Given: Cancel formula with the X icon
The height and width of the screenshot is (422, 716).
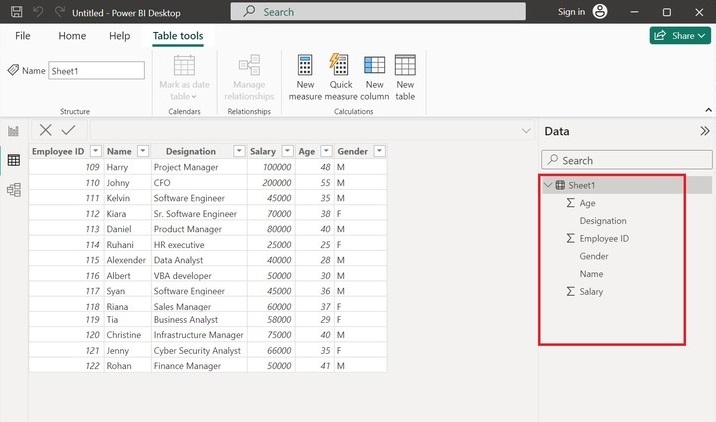Looking at the screenshot, I should point(45,130).
